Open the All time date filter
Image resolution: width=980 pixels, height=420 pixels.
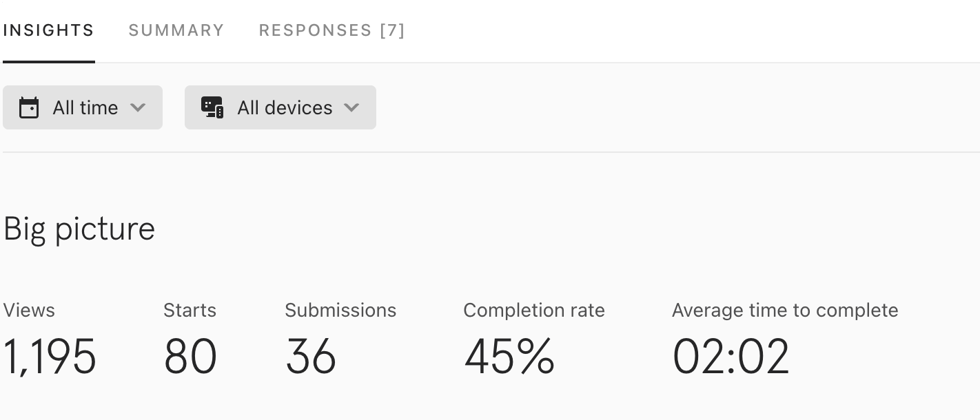click(x=83, y=107)
